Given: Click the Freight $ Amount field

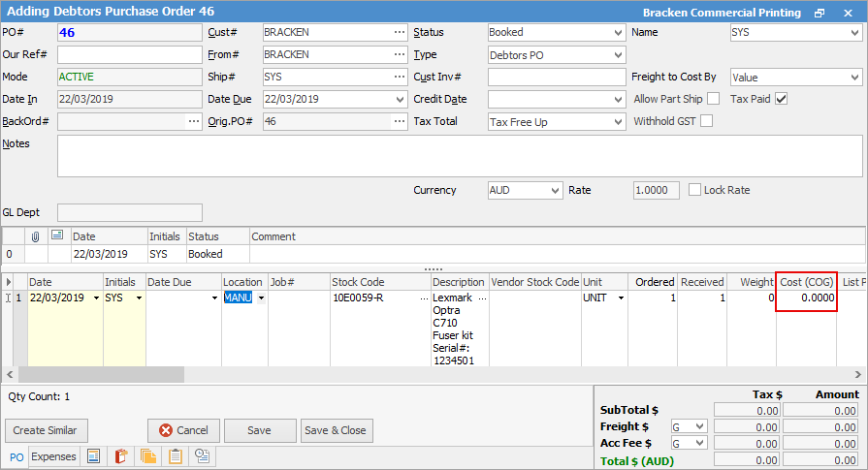Looking at the screenshot, I should point(820,426).
